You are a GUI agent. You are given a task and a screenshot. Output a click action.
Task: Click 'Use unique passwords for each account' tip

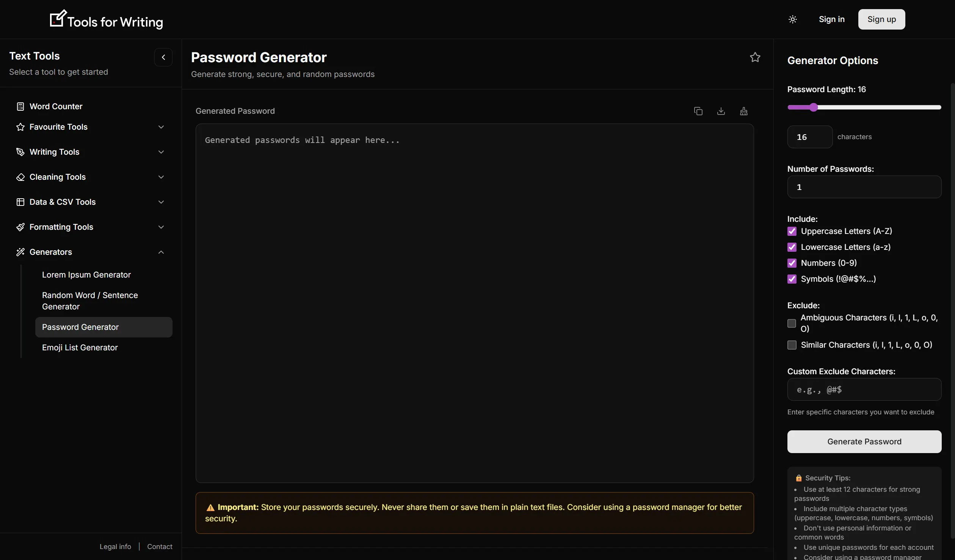(869, 547)
